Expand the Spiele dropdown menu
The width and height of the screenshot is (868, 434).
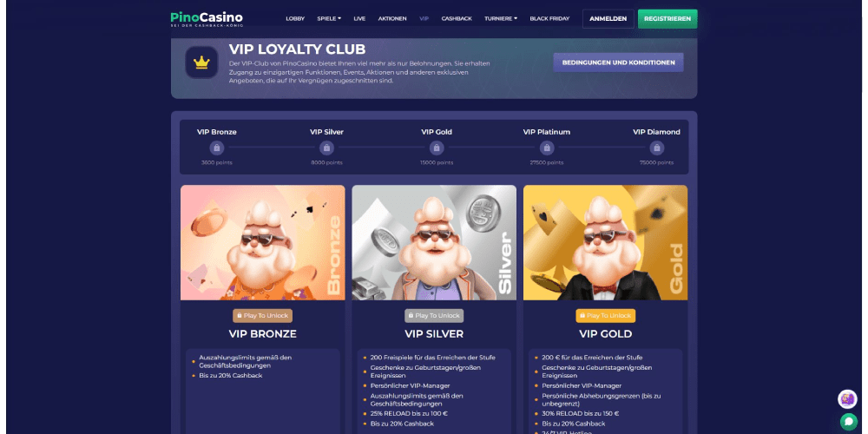point(329,19)
